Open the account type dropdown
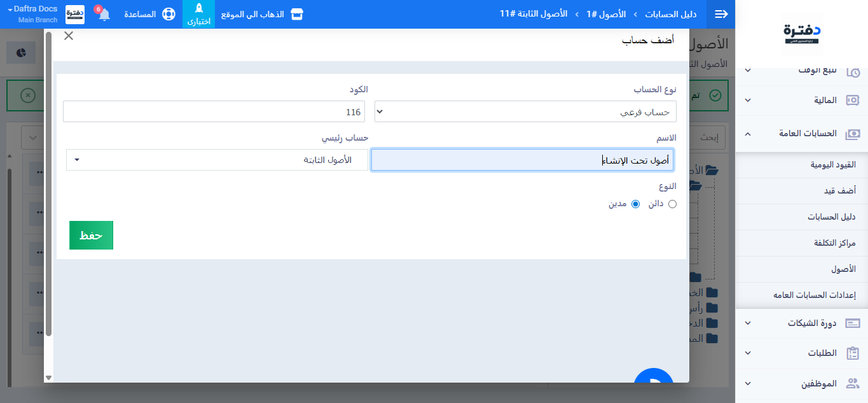868x403 pixels. pos(525,111)
